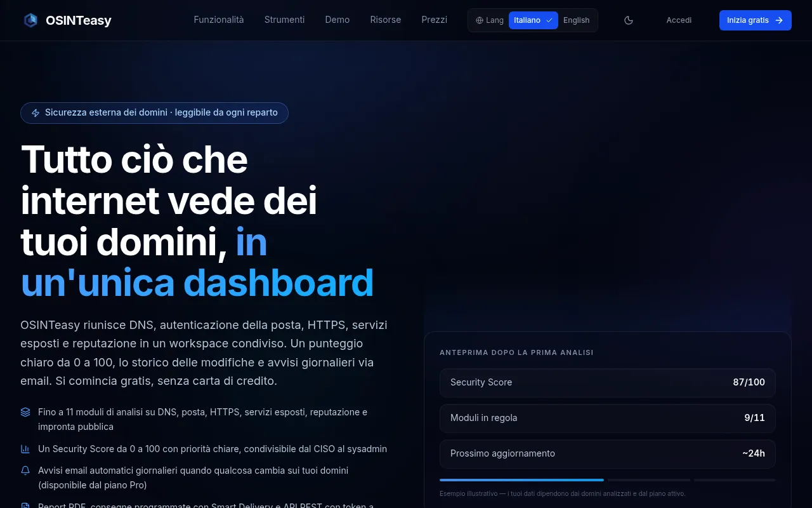Click the globe Lang icon
Viewport: 812px width, 508px height.
(x=480, y=20)
